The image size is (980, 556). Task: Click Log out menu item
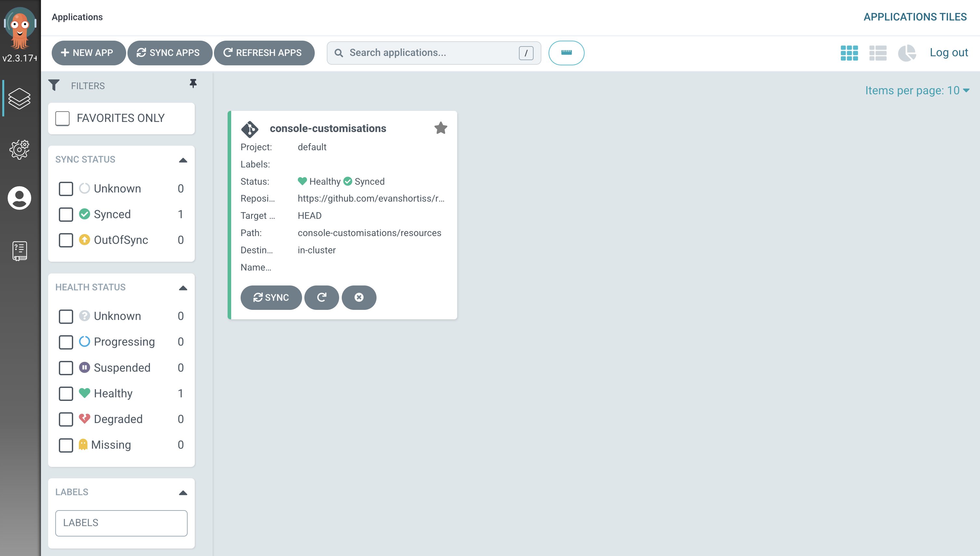948,52
